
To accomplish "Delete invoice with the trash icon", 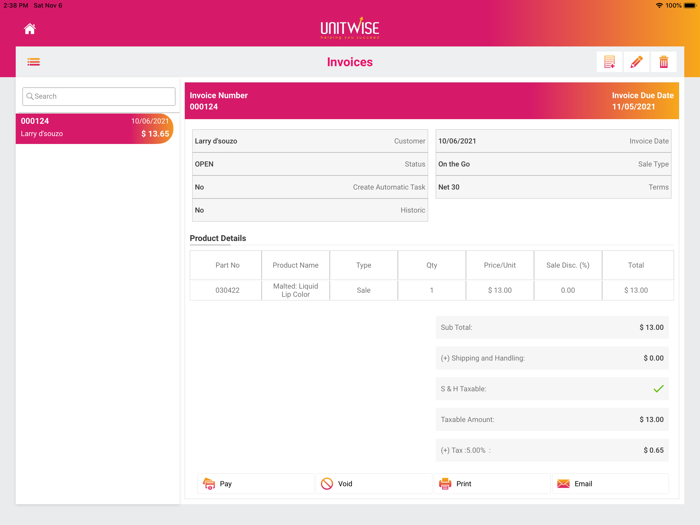I will (x=664, y=62).
